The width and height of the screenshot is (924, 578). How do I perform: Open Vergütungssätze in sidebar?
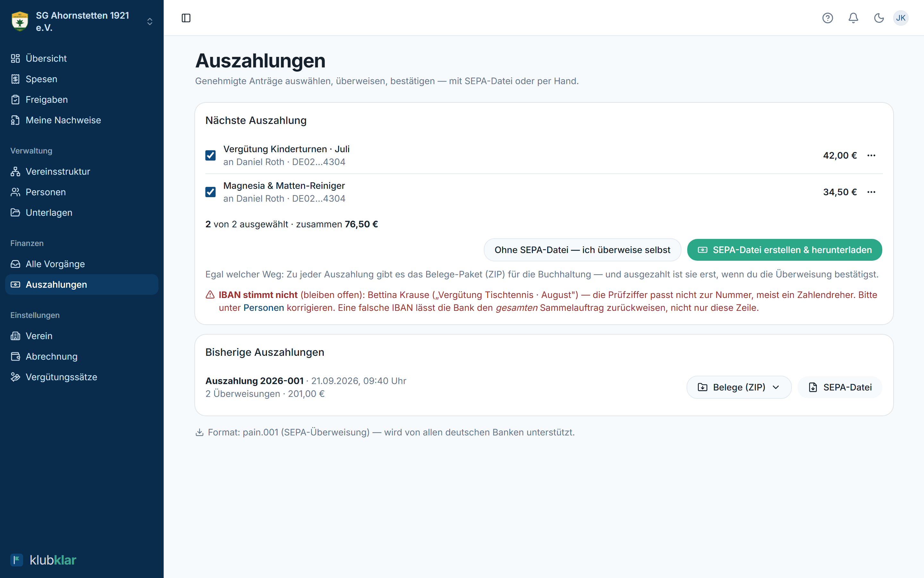click(x=82, y=377)
